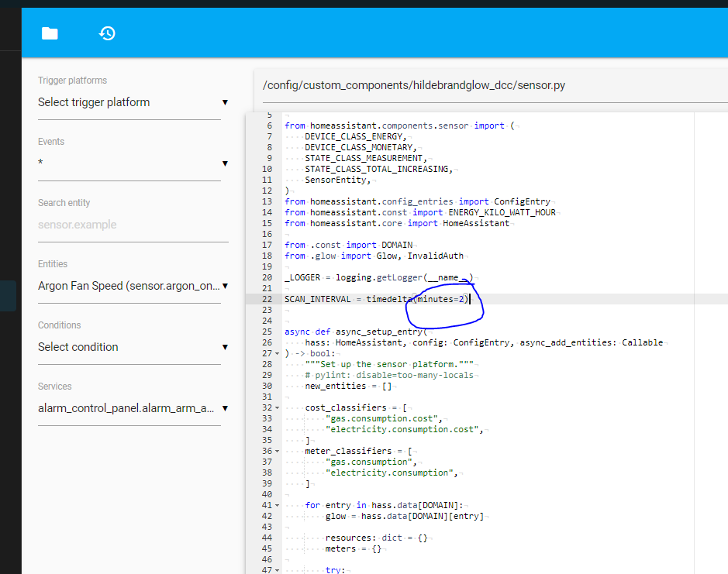The height and width of the screenshot is (574, 728).
Task: Click DEVICE_CLASS_ENERGY on line 7
Action: click(354, 136)
